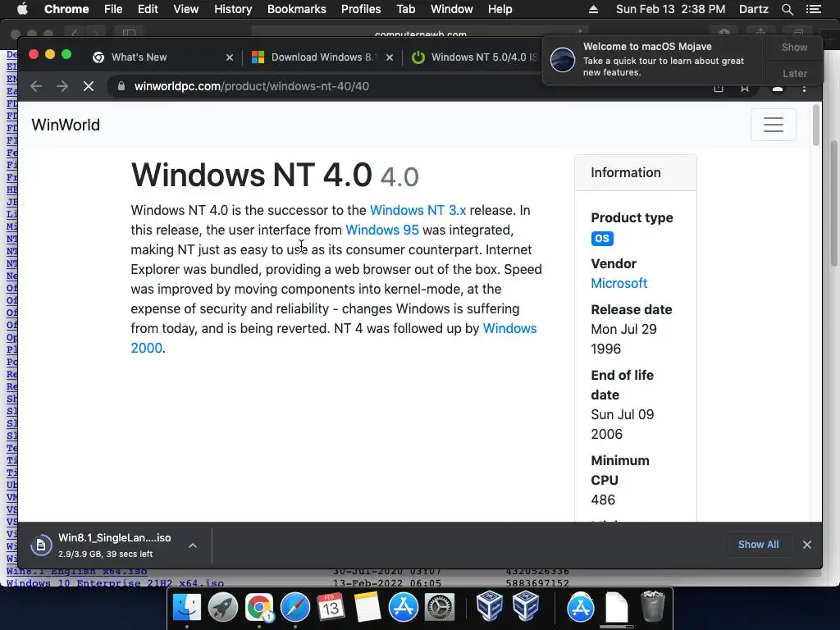Click the Chrome icon in the Dock
Screen dimensions: 840x630
pyautogui.click(x=258, y=607)
